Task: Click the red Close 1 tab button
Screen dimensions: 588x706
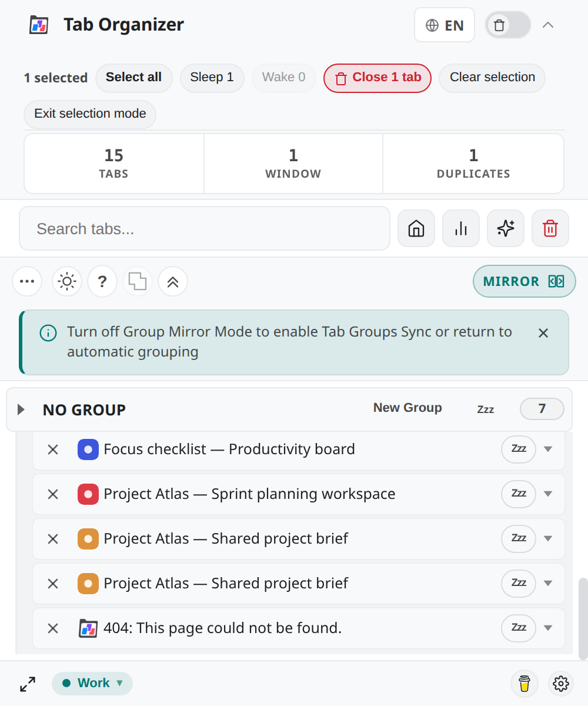Action: (377, 78)
